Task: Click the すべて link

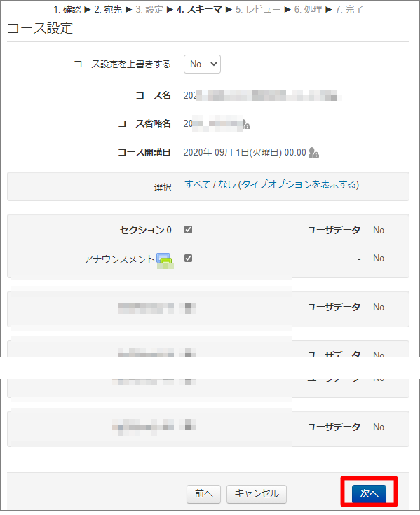Action: click(198, 184)
